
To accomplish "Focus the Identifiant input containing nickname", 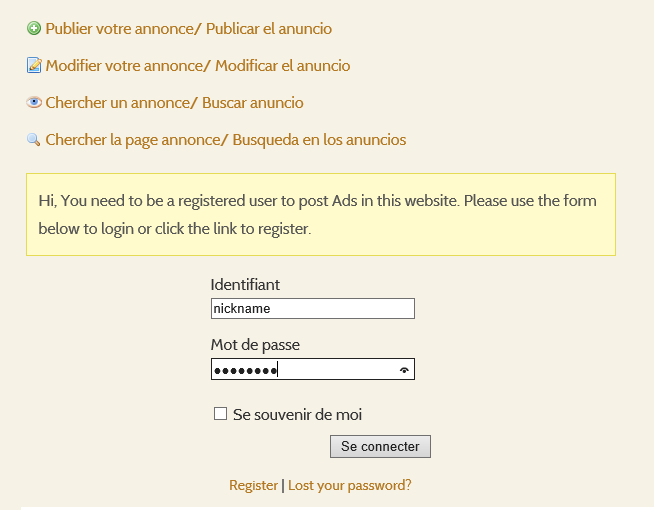I will [312, 309].
